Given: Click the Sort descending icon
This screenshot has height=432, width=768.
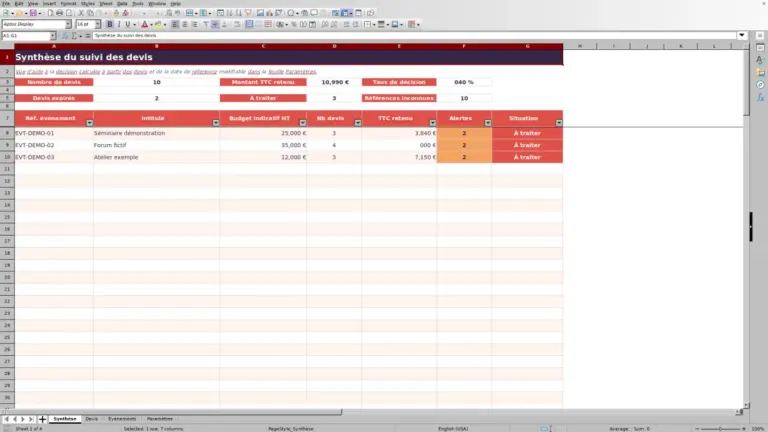Looking at the screenshot, I should click(x=239, y=13).
